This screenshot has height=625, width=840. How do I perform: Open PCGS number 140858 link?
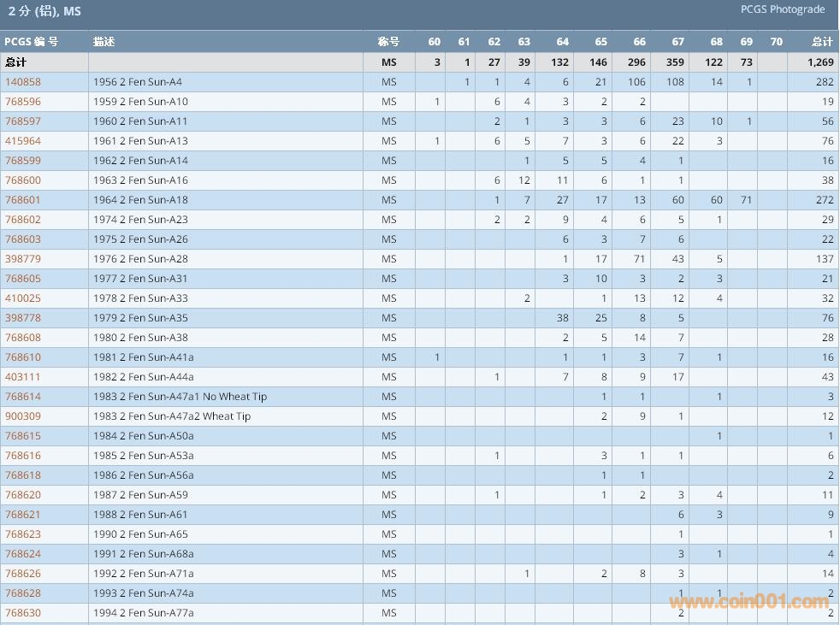[x=23, y=82]
